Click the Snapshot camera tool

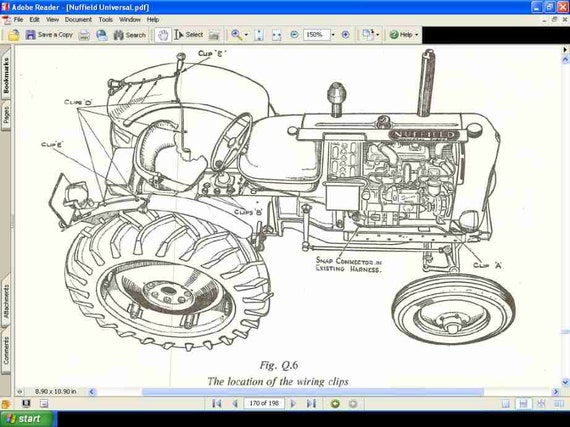(214, 35)
